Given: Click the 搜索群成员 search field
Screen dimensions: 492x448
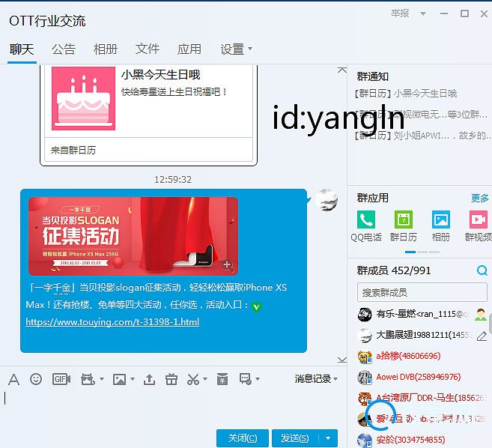Looking at the screenshot, I should pos(422,292).
